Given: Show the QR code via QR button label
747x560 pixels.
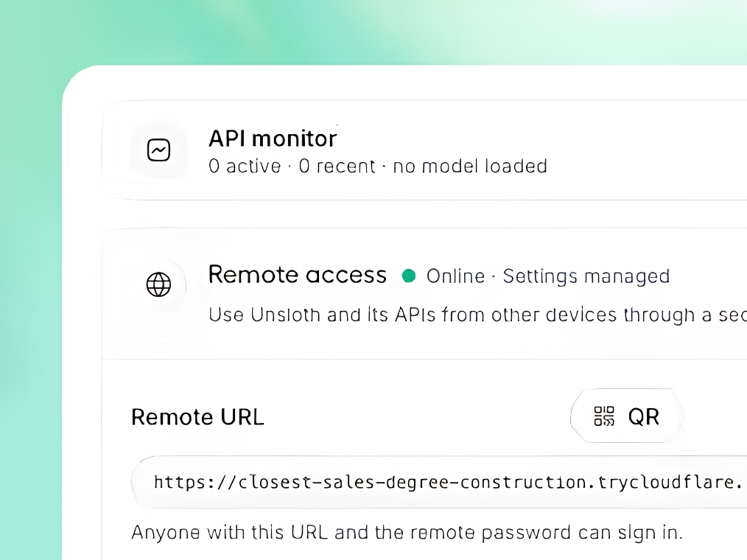Looking at the screenshot, I should pyautogui.click(x=644, y=417).
